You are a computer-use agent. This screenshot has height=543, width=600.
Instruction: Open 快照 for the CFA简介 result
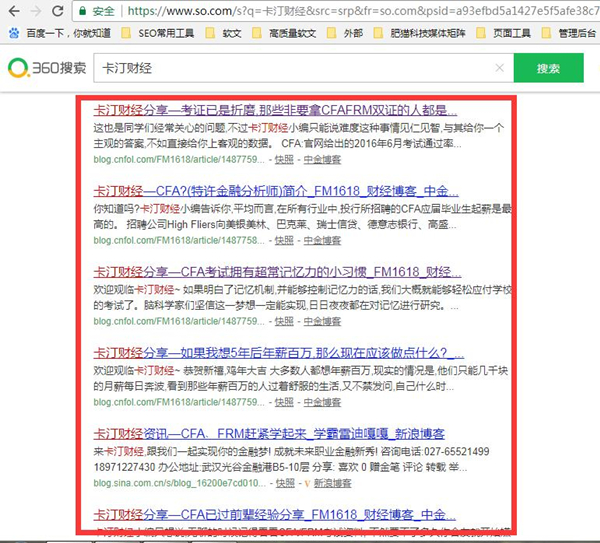click(284, 240)
